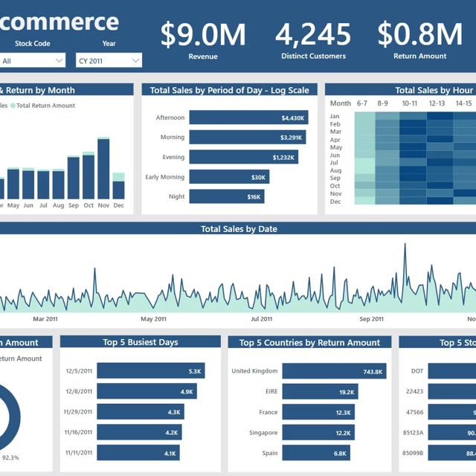Screen dimensions: 476x476
Task: Select the 12/5/2011 bar showing 5.3K
Action: [x=151, y=370]
